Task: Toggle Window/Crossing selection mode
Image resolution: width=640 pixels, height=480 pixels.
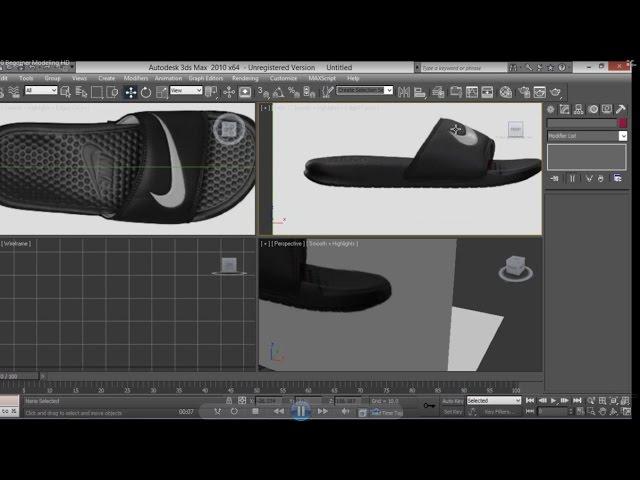Action: point(112,92)
